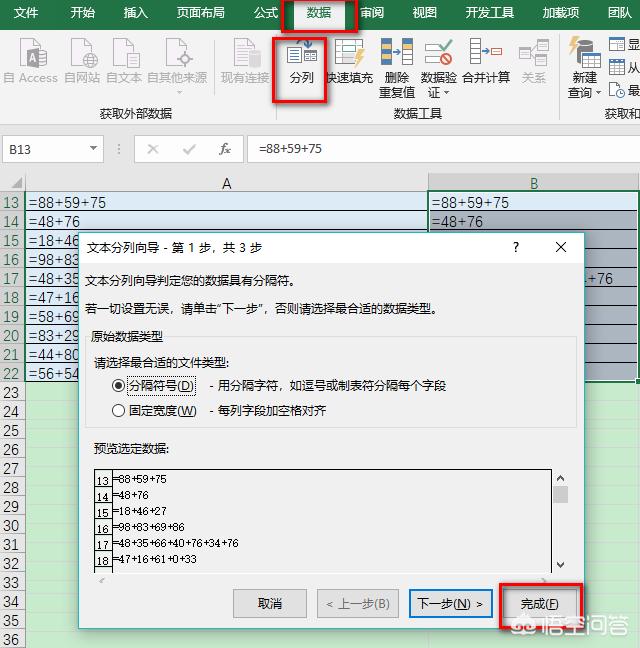
Task: Select the Delimited (分隔符号) radio button
Action: (x=118, y=386)
